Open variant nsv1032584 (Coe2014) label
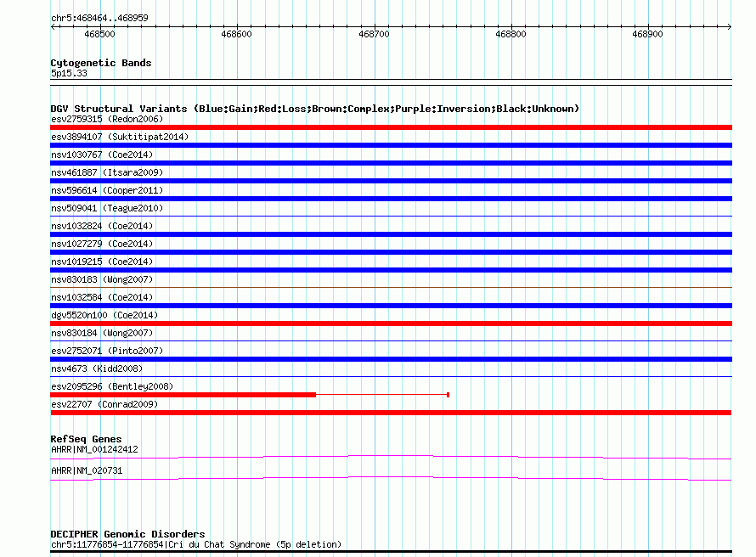Screen dimensions: 756x557 [102, 297]
